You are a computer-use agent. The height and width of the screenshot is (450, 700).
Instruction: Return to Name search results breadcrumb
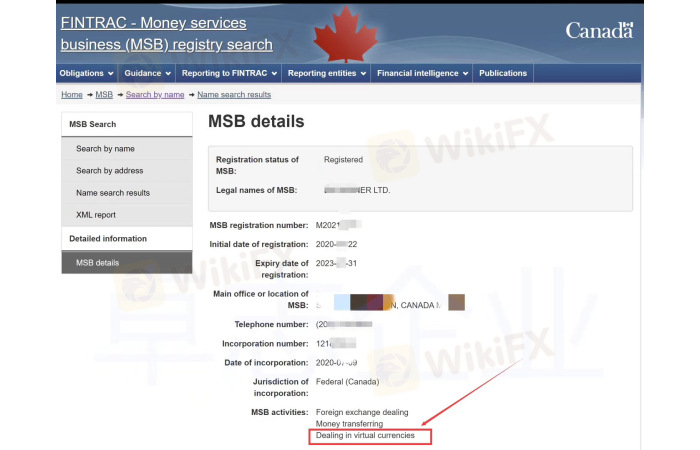234,94
